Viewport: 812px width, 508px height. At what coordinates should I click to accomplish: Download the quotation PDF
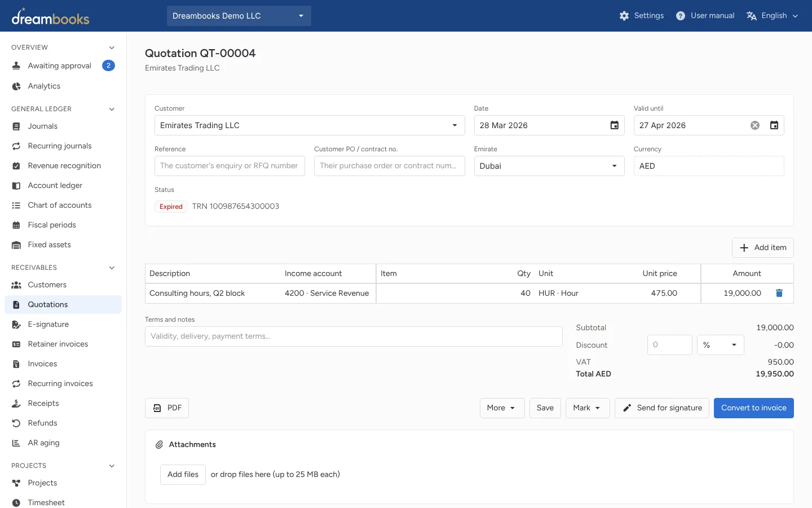pos(167,408)
